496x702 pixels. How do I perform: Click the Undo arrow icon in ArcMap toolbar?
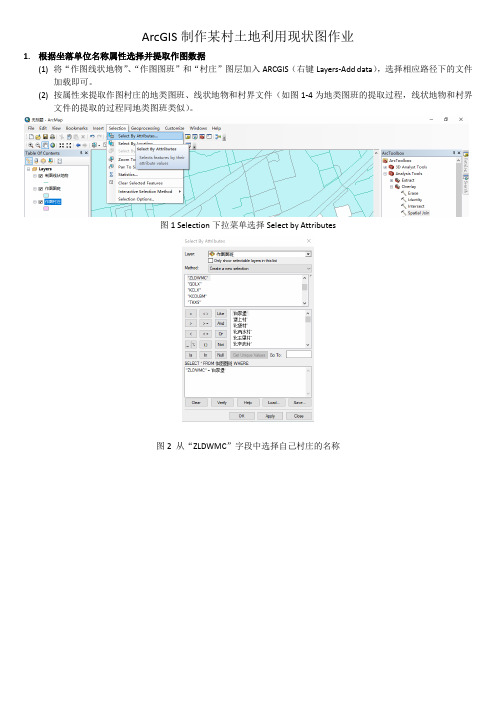click(x=92, y=136)
